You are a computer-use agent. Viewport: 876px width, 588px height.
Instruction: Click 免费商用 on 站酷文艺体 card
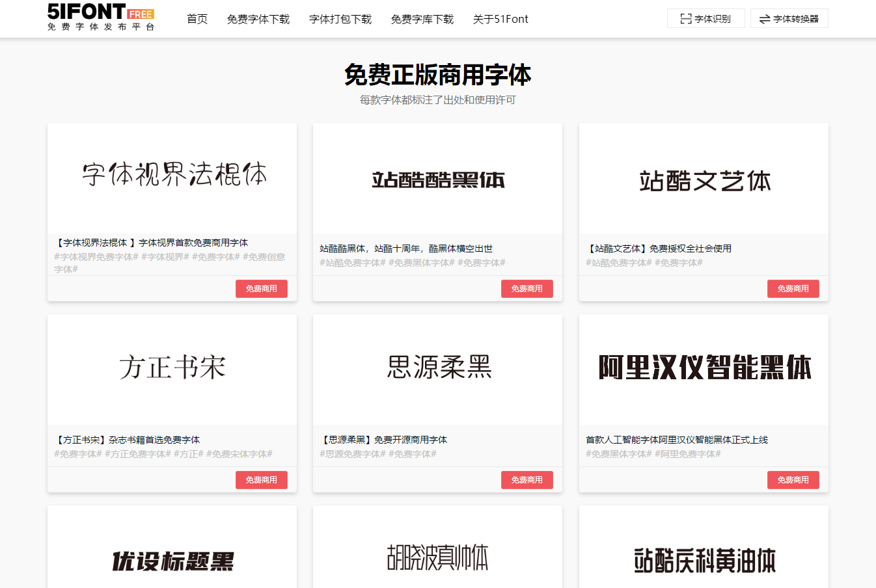coord(793,289)
